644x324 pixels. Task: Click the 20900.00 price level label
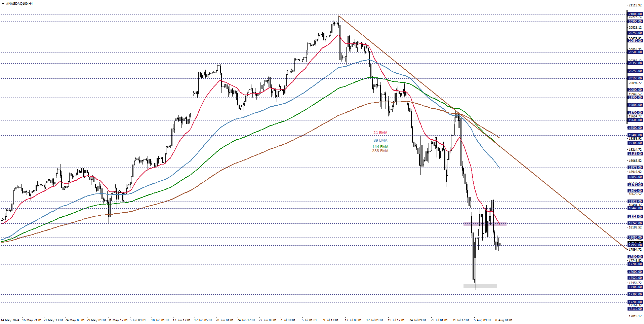pyautogui.click(x=635, y=22)
